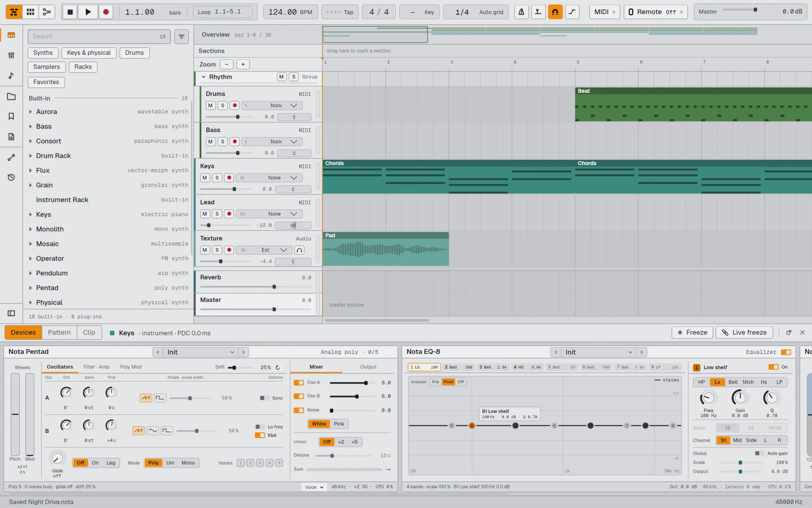Collapse the Rhythm group track

[x=204, y=77]
